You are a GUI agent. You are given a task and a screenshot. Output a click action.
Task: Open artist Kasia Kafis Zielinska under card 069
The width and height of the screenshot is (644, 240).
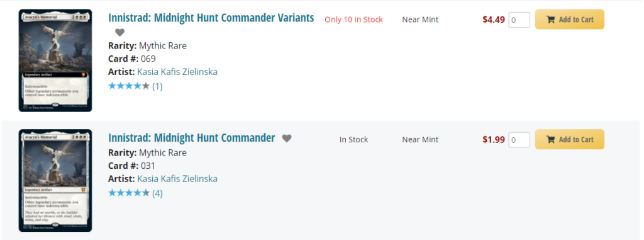tap(177, 72)
